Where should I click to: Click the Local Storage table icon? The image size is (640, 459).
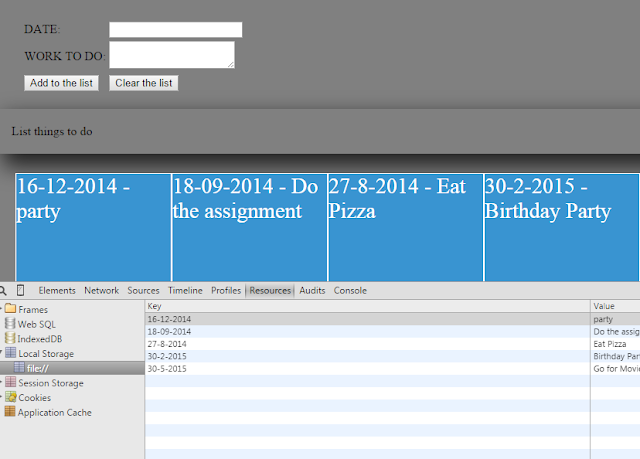coord(11,353)
